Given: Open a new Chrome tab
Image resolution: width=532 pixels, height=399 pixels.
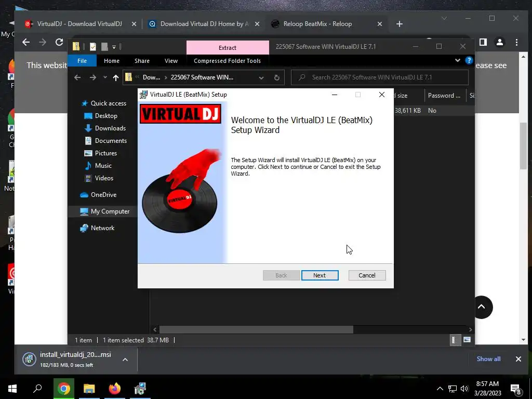Looking at the screenshot, I should pos(400,24).
